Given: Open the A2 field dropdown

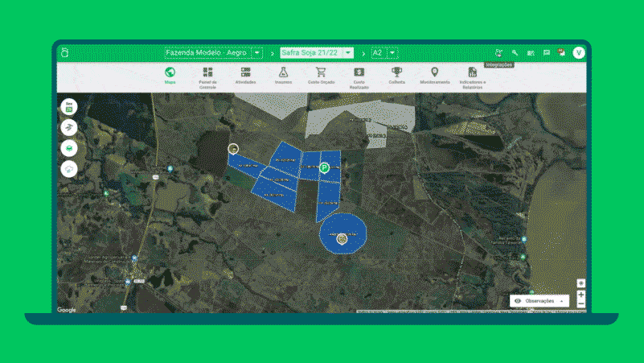Looking at the screenshot, I should click(392, 53).
